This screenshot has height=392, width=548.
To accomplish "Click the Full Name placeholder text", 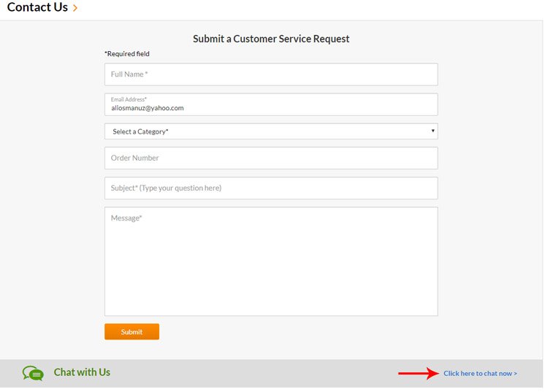I will [x=129, y=74].
